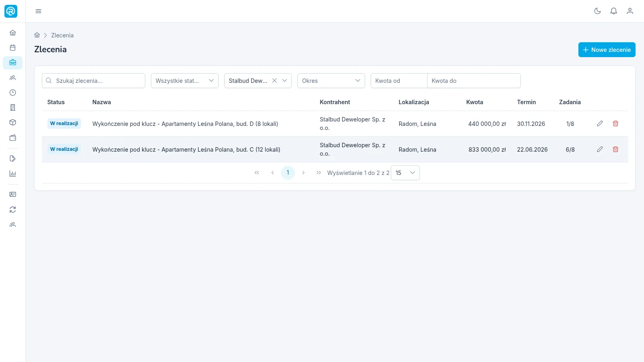
Task: Delete the bud. C (12 lokali) order
Action: coord(615,149)
